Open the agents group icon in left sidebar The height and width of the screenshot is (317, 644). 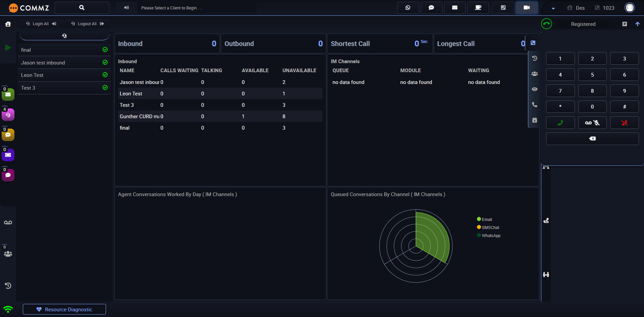8,254
